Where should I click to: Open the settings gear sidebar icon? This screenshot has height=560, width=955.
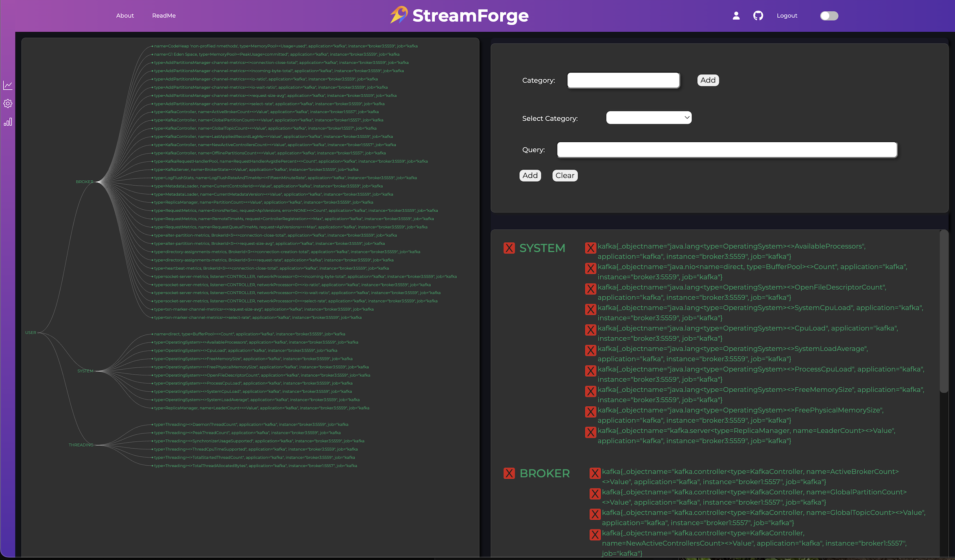tap(8, 104)
